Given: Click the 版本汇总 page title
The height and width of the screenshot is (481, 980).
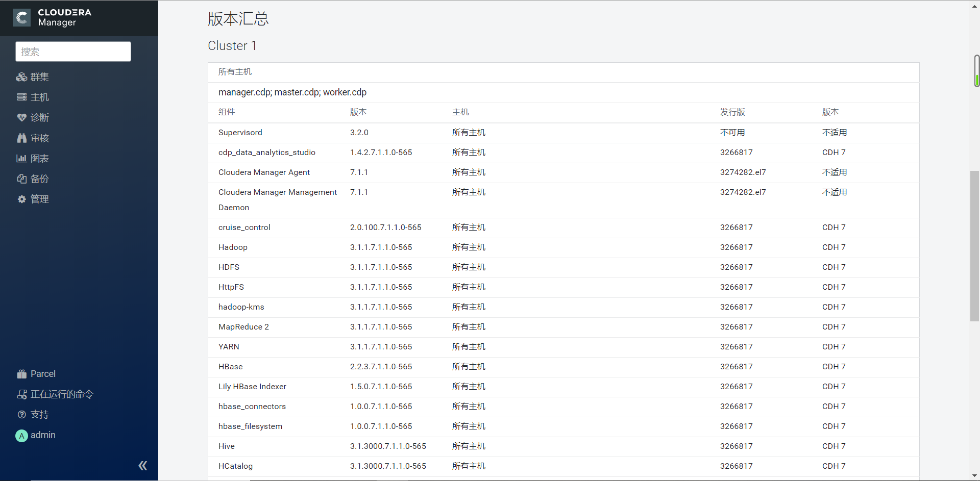Looking at the screenshot, I should [238, 19].
